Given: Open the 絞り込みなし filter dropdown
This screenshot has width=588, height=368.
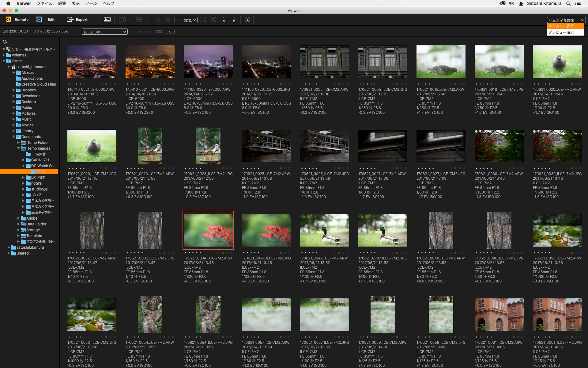Looking at the screenshot, I should [105, 32].
